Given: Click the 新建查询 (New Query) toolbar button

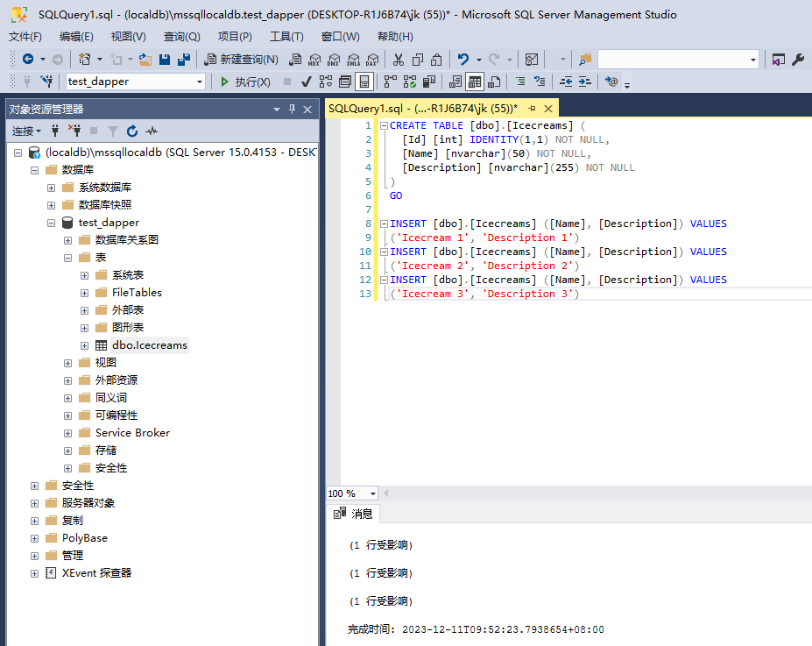Looking at the screenshot, I should tap(241, 60).
